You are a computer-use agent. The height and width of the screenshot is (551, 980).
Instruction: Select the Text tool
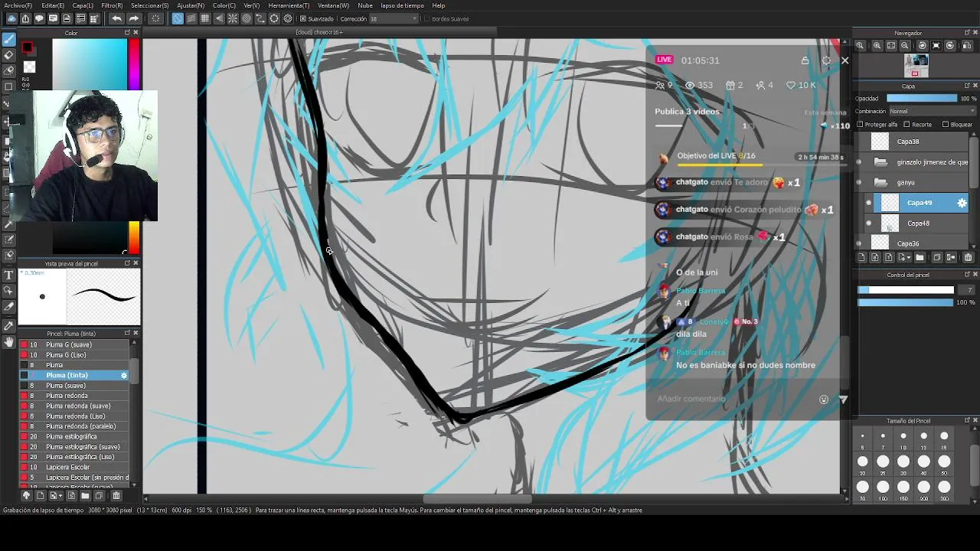(x=8, y=275)
